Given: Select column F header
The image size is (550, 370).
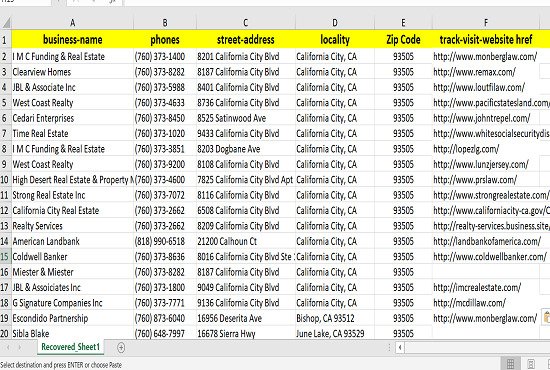Looking at the screenshot, I should (486, 23).
